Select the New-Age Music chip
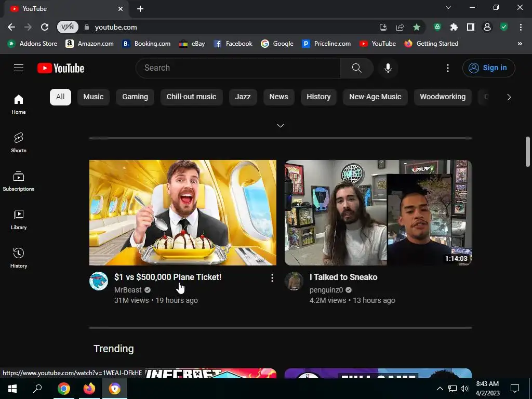This screenshot has width=532, height=399. 375,97
